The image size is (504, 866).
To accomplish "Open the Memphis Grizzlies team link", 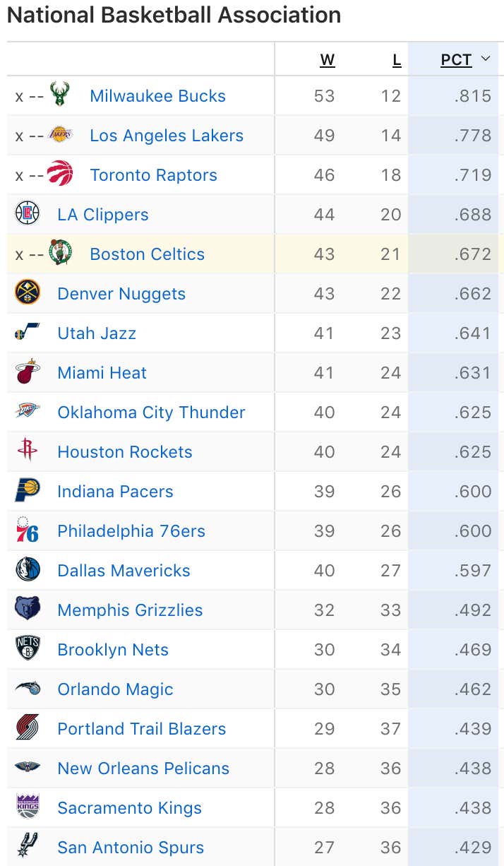I will (x=130, y=610).
